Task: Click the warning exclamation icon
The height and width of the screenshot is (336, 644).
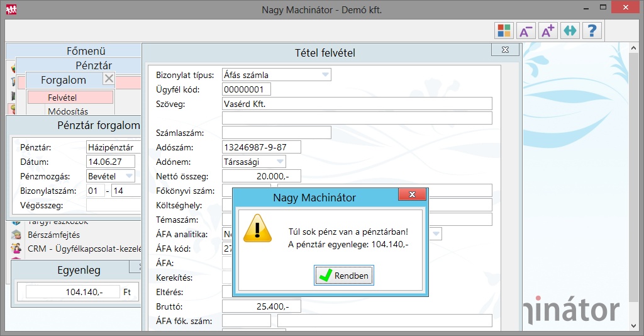Action: pyautogui.click(x=257, y=228)
